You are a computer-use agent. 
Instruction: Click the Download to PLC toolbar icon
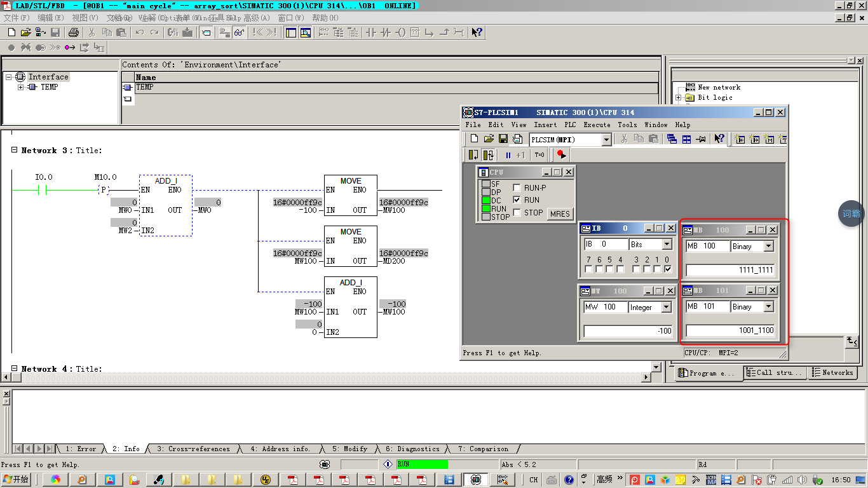tap(187, 32)
